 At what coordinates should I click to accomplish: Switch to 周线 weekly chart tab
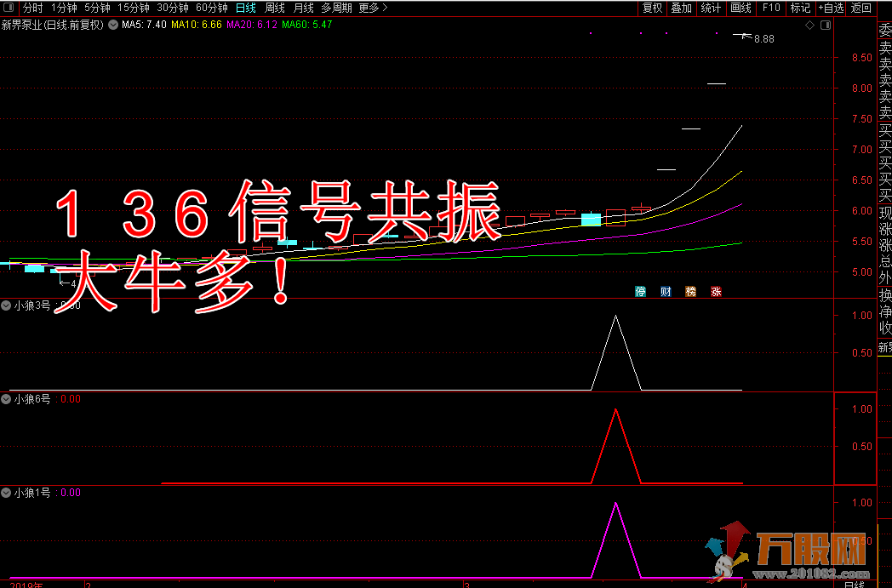(275, 8)
